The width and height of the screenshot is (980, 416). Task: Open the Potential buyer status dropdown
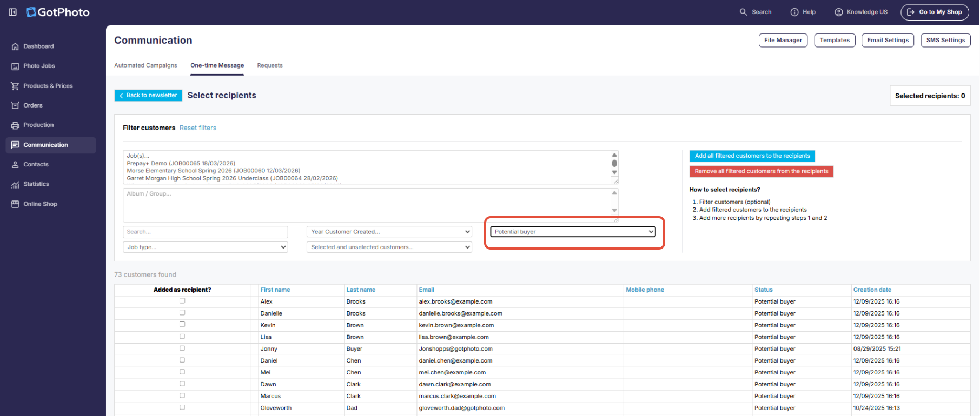[x=573, y=232]
